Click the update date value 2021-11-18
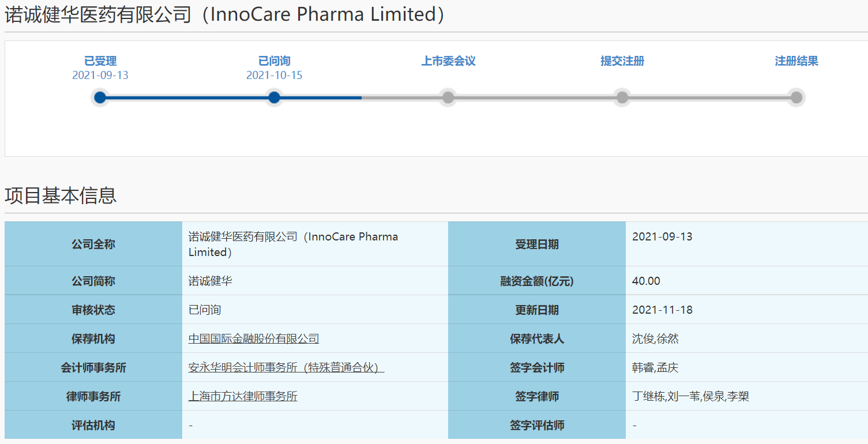Screen dimensions: 868x444 pos(663,310)
